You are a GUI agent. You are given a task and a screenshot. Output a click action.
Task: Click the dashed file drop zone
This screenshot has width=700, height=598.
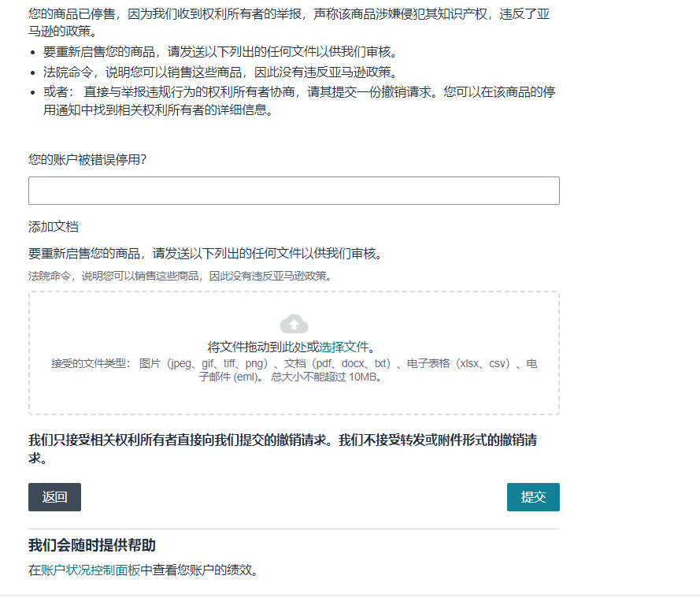pos(294,353)
